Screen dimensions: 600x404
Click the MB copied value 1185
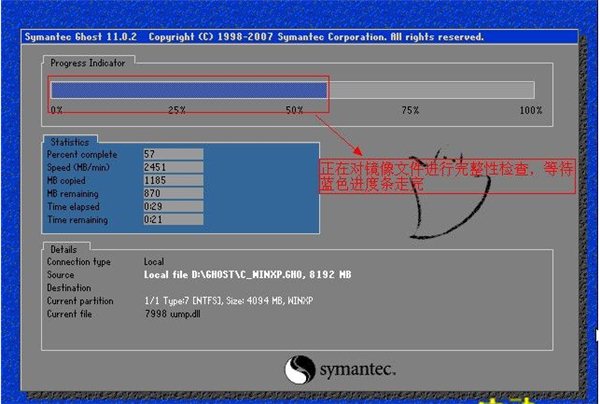click(x=173, y=180)
